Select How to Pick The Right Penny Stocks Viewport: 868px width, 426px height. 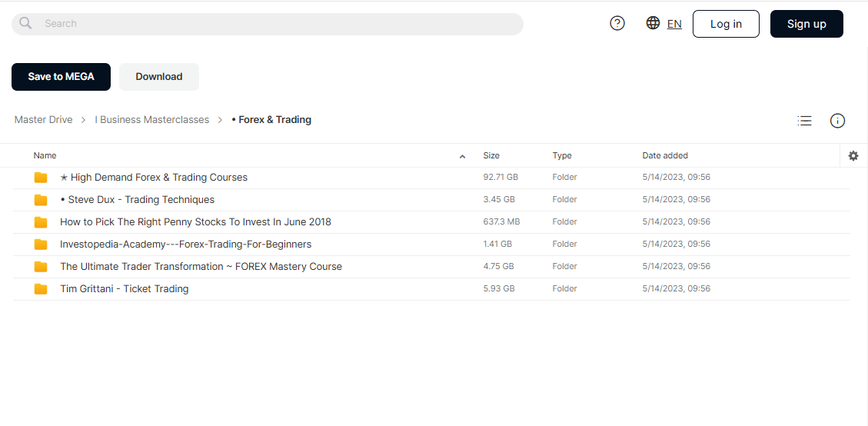coord(195,222)
